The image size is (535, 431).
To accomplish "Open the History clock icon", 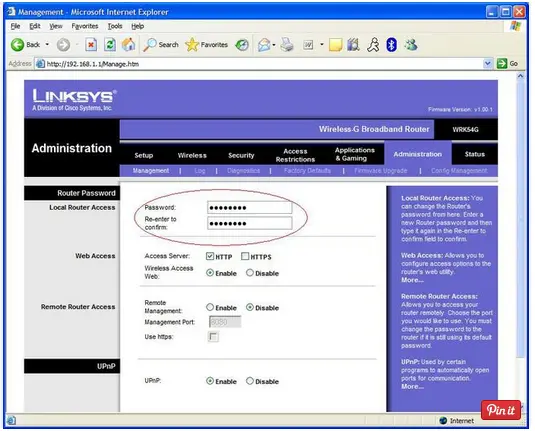I will click(242, 45).
